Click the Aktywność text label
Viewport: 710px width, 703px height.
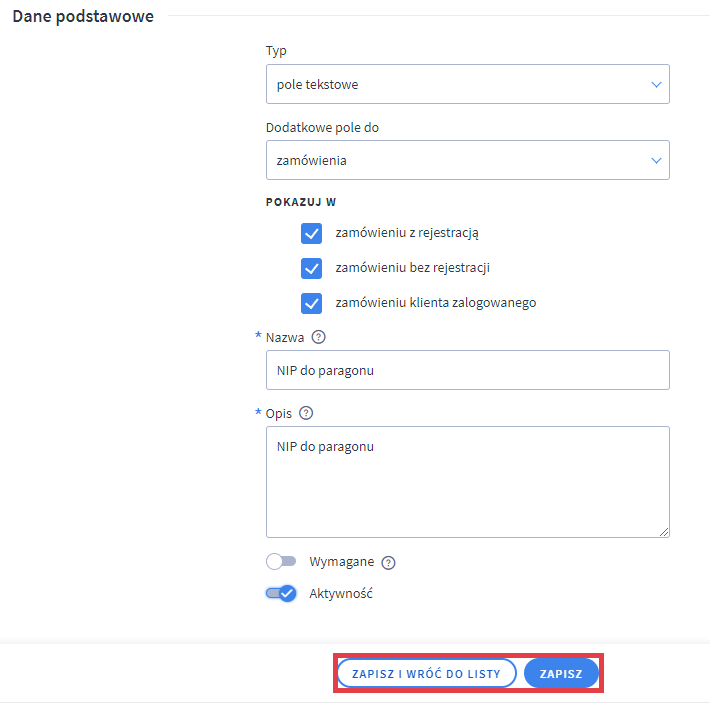point(341,593)
